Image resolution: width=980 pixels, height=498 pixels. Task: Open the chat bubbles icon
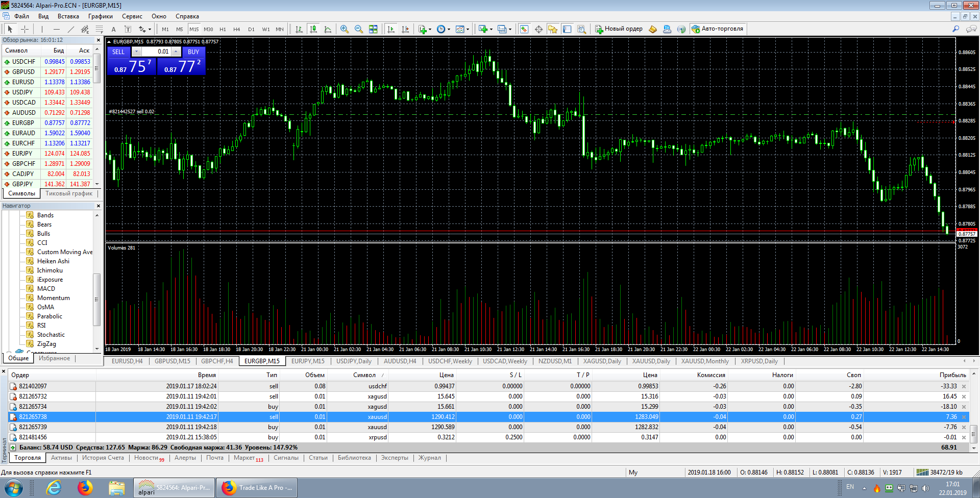pyautogui.click(x=971, y=29)
